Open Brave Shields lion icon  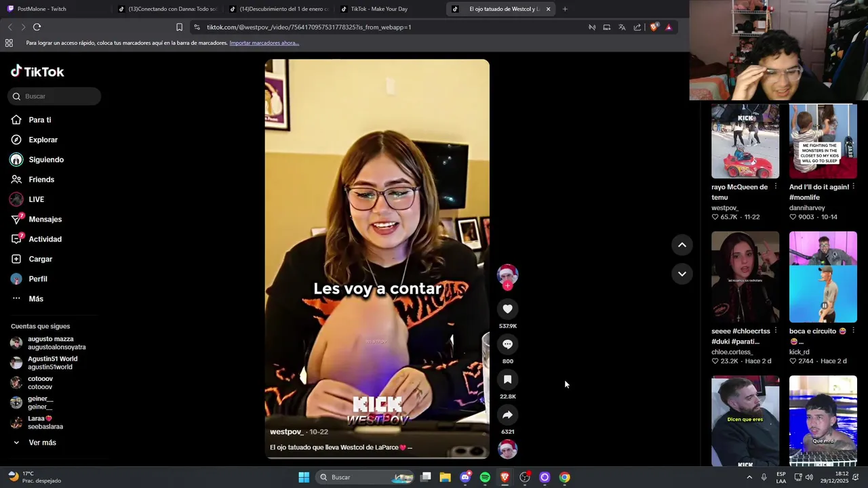pyautogui.click(x=654, y=27)
